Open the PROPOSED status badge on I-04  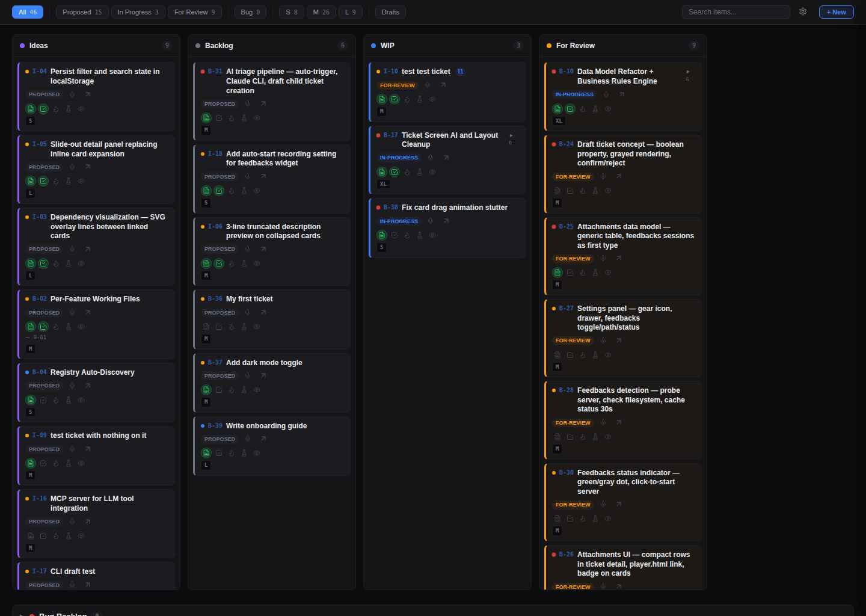tap(45, 94)
